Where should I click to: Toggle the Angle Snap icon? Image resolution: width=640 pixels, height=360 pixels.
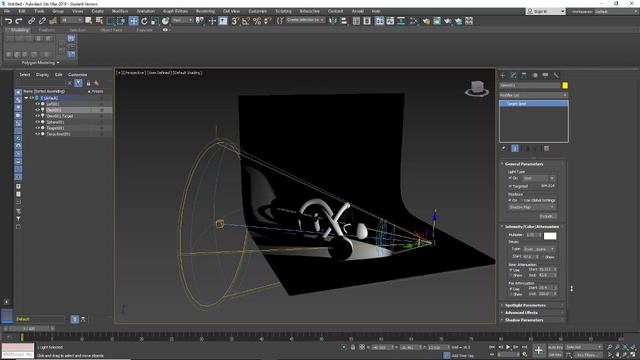[x=246, y=21]
